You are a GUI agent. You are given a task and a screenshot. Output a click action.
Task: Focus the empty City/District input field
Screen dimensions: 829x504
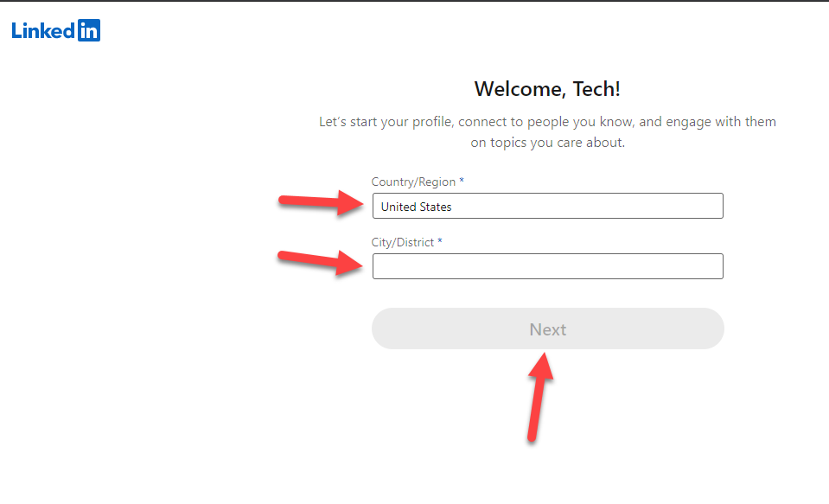coord(547,266)
